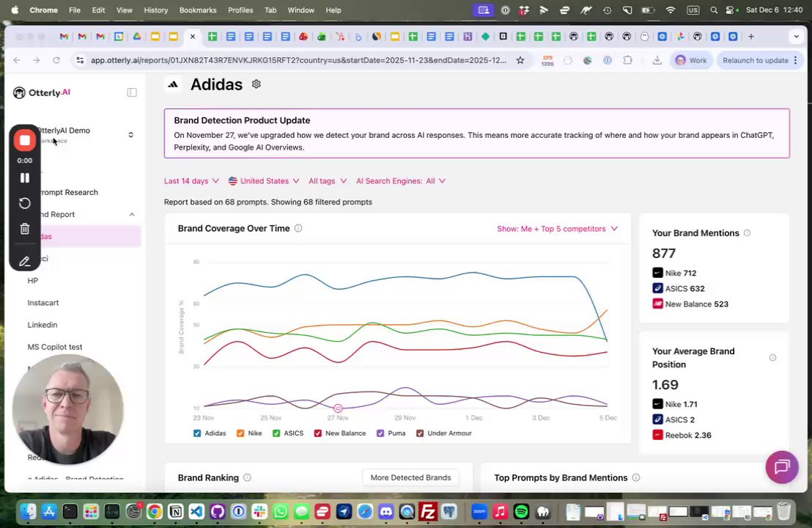Open the AI Search Engines filter dropdown
Viewport: 812px width, 528px height.
[401, 181]
